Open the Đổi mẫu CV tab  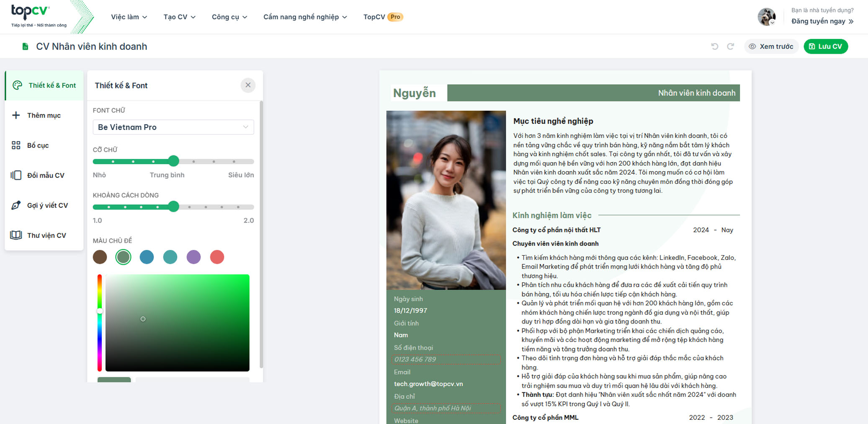tap(44, 175)
